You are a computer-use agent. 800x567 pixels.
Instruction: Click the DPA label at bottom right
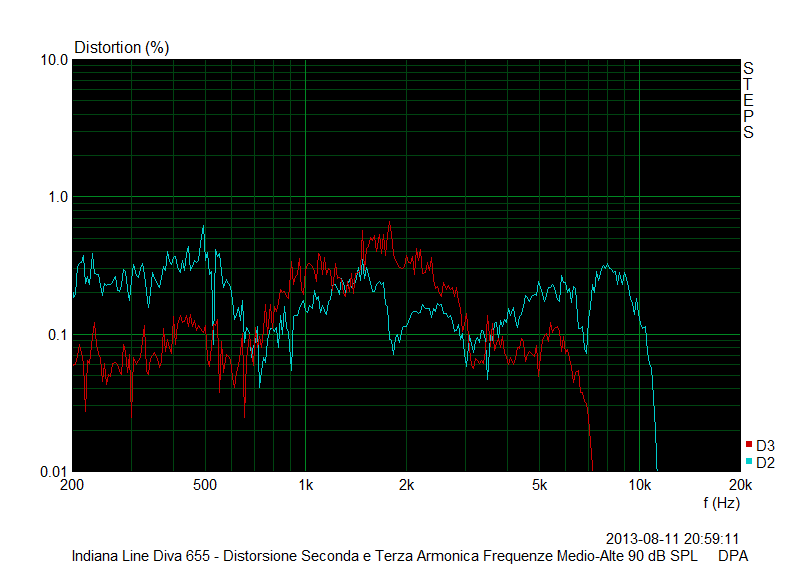(x=733, y=556)
